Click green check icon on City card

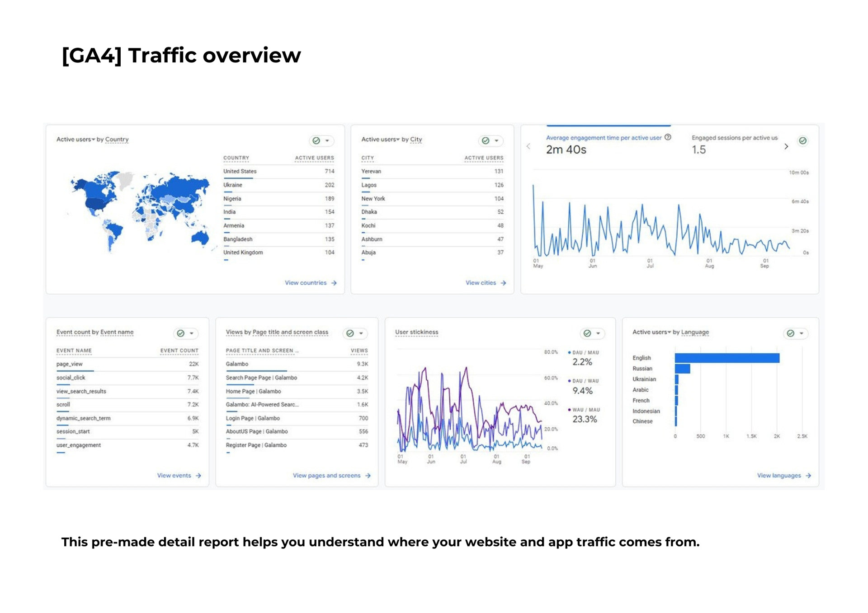tap(486, 140)
